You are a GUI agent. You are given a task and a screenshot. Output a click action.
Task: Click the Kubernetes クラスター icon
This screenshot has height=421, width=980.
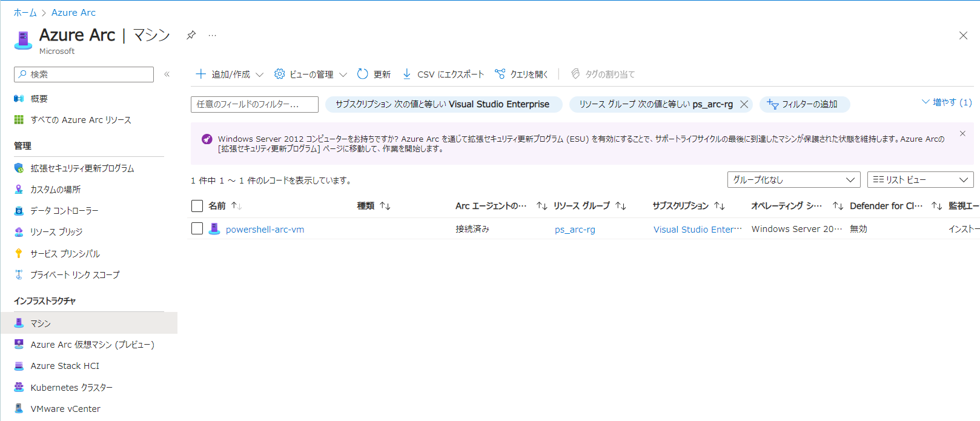pos(19,387)
